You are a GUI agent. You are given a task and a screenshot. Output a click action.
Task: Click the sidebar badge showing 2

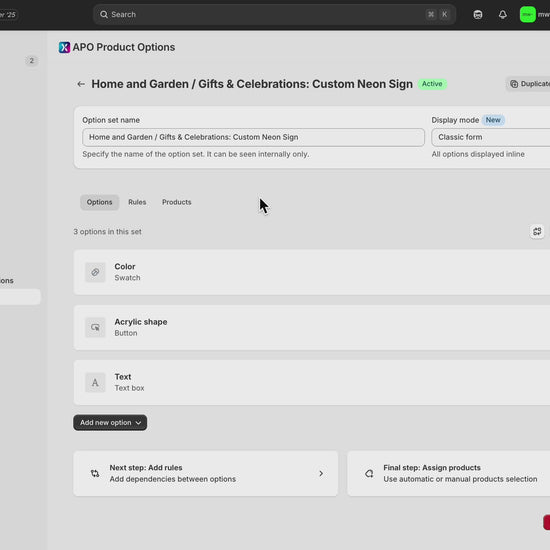point(32,61)
